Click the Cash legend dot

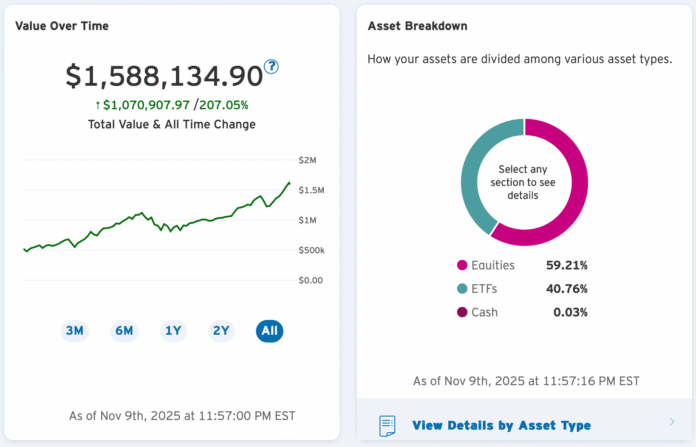coord(462,312)
